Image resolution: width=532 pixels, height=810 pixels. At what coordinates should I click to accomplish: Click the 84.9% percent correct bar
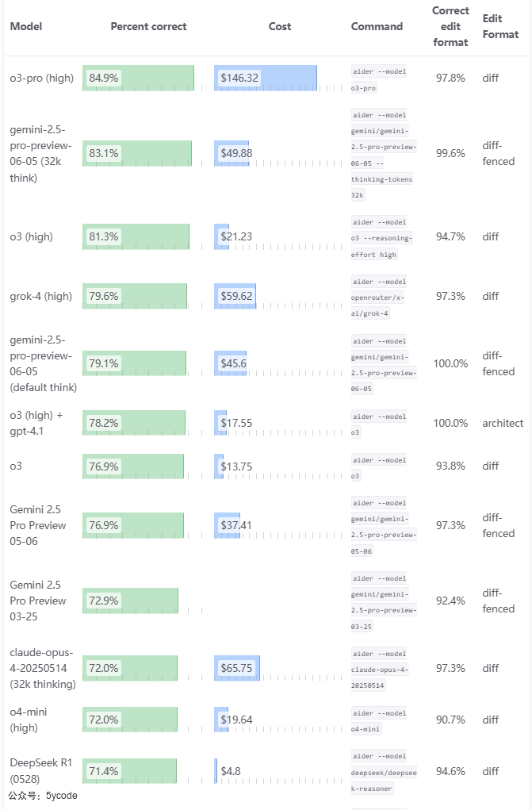(x=138, y=78)
